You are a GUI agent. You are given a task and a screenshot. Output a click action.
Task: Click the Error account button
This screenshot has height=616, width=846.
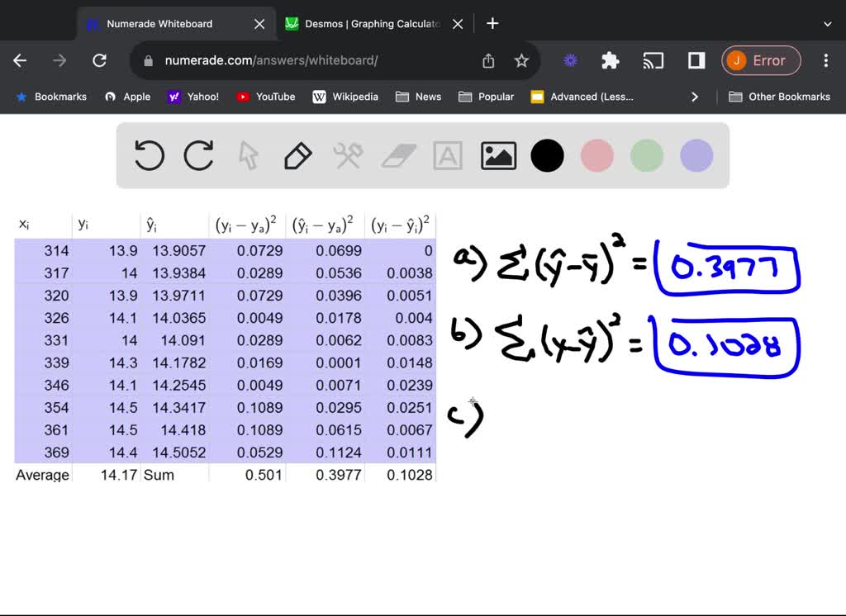pyautogui.click(x=761, y=60)
